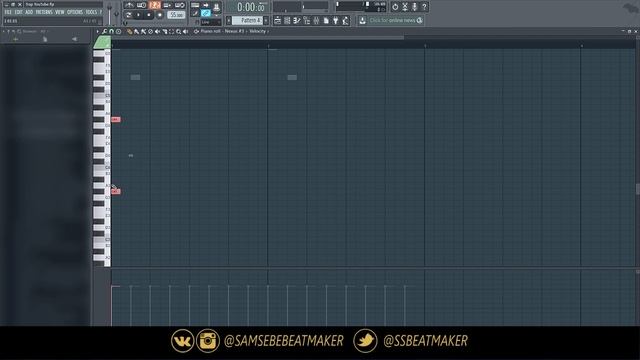The width and height of the screenshot is (640, 360).
Task: Click the circular power-style icon top right
Action: pyautogui.click(x=395, y=7)
